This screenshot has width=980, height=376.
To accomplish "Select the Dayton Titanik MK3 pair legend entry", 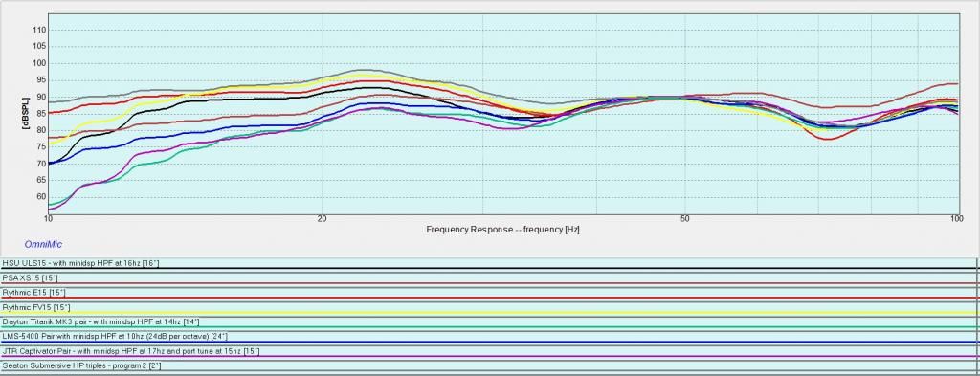I will pos(488,322).
